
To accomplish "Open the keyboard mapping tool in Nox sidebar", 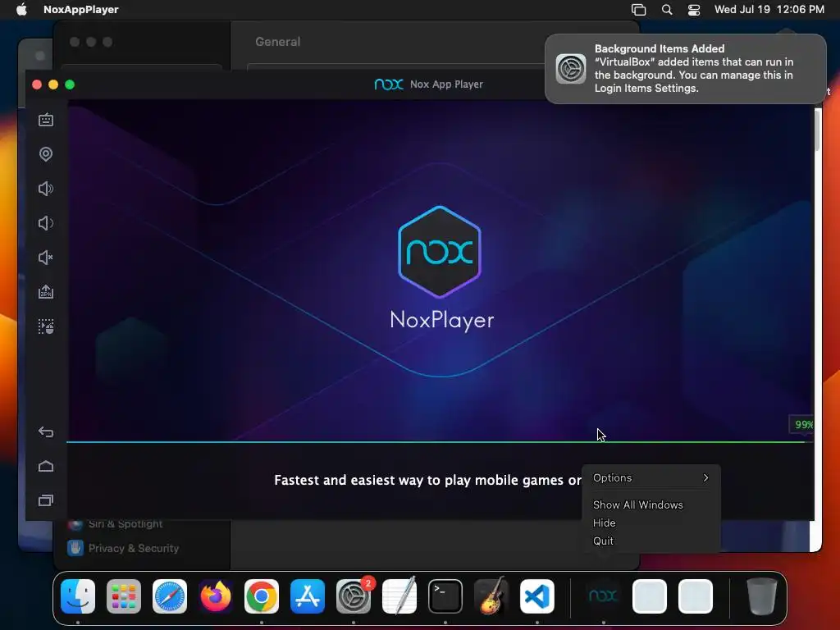I will [x=46, y=120].
